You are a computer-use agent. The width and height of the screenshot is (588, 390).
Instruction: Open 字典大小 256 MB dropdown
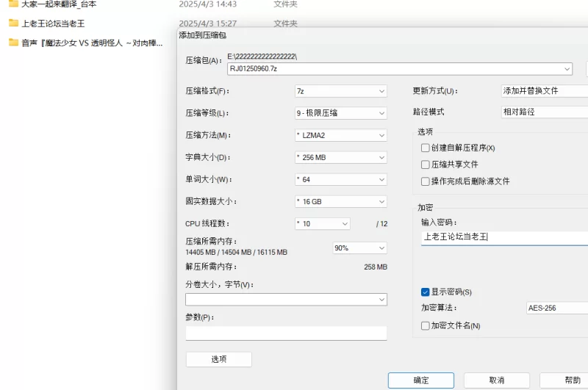(341, 157)
